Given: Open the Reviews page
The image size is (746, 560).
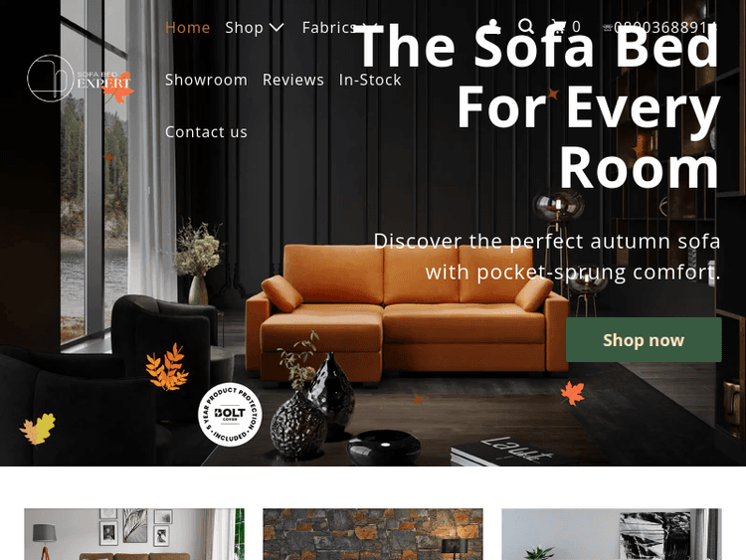Looking at the screenshot, I should (x=293, y=80).
